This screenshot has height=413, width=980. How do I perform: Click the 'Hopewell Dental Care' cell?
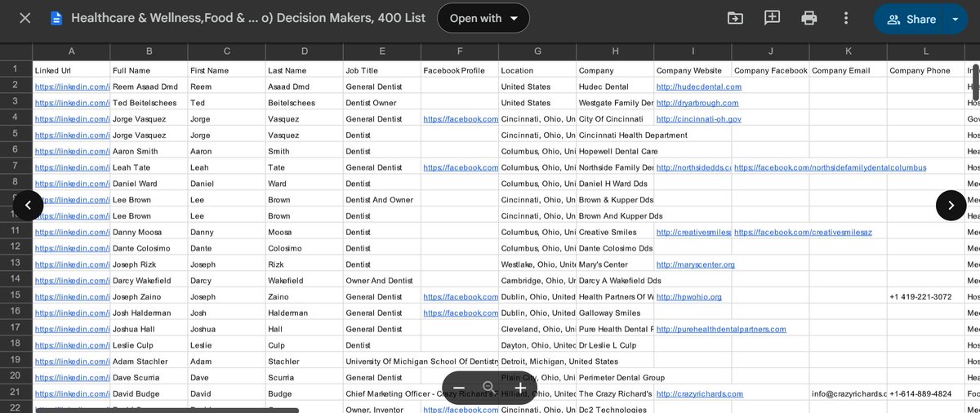(615, 151)
